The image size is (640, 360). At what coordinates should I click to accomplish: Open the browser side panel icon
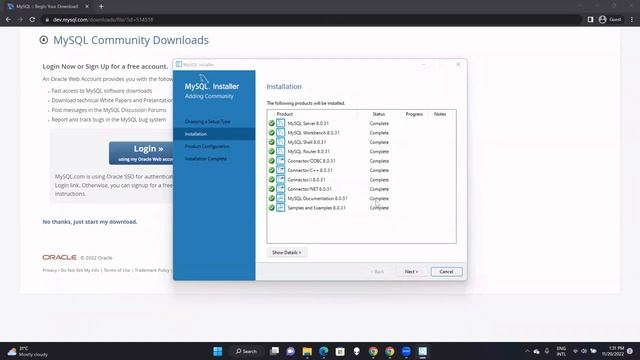coord(590,19)
